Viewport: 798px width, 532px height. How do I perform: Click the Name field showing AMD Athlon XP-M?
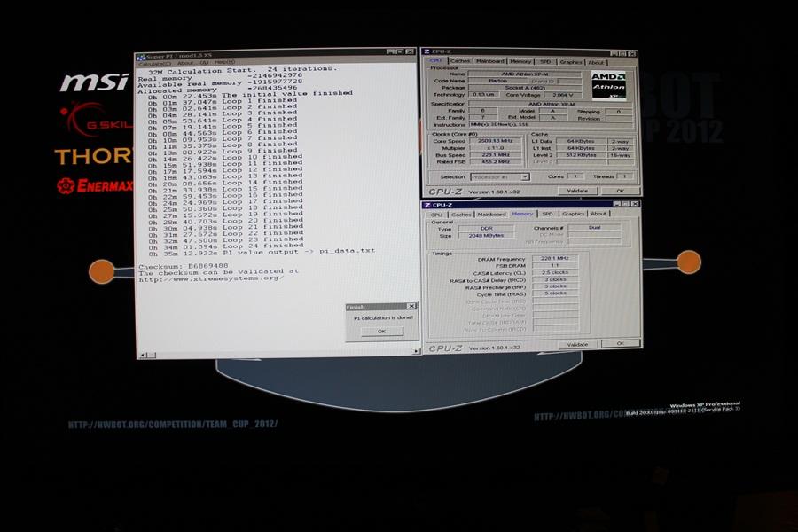524,74
